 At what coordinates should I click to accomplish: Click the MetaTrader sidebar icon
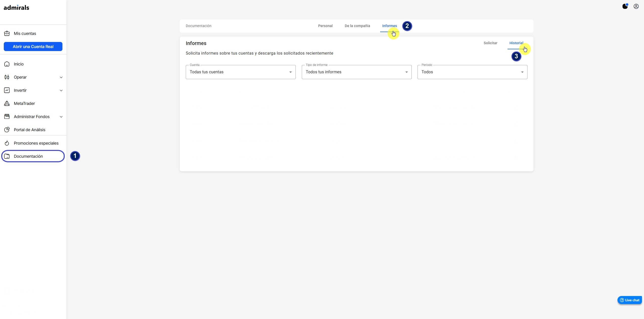coord(7,103)
